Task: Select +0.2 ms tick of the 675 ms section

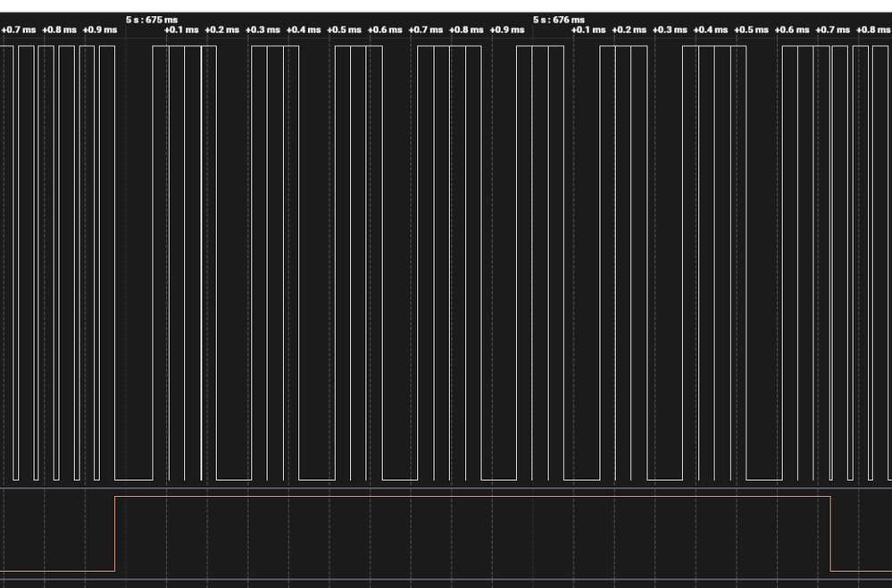Action: [221, 29]
